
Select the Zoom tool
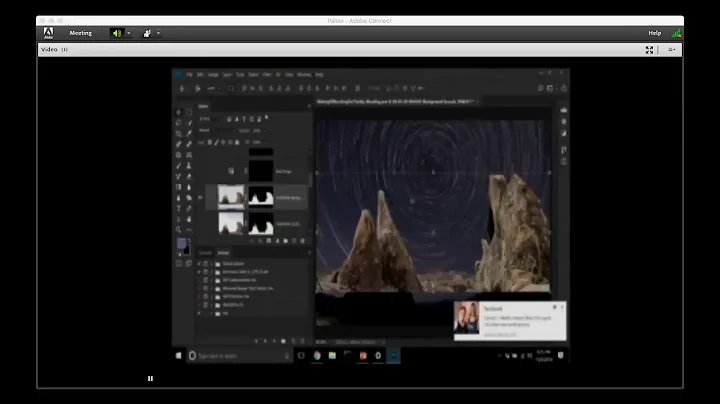tap(179, 230)
